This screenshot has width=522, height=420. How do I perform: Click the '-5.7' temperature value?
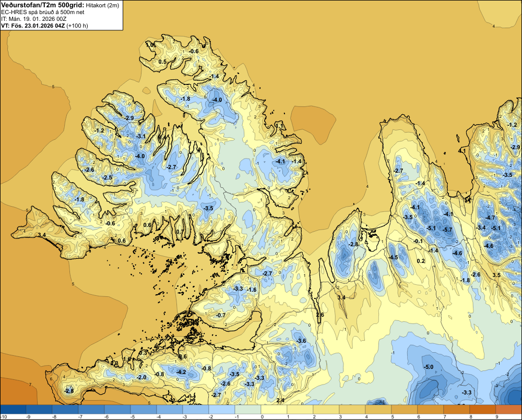[x=448, y=230]
